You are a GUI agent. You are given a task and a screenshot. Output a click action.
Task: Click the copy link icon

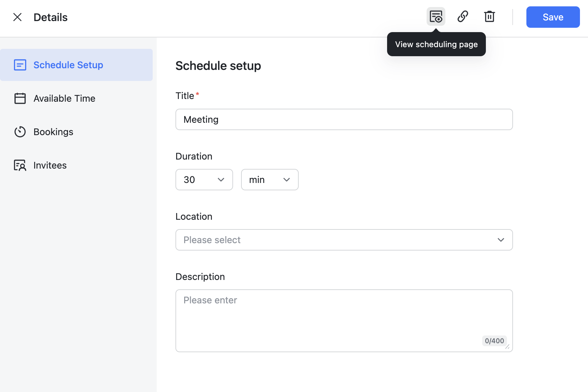point(463,16)
